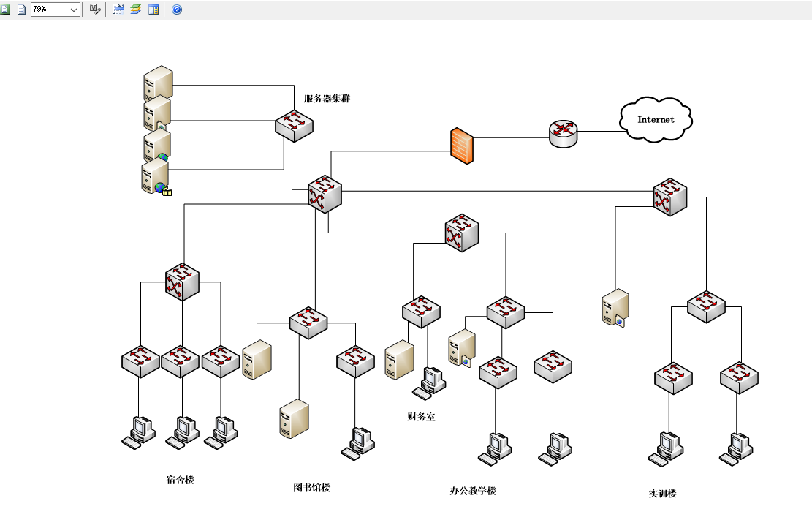812x528 pixels.
Task: Click the 财务室 label
Action: click(x=421, y=417)
